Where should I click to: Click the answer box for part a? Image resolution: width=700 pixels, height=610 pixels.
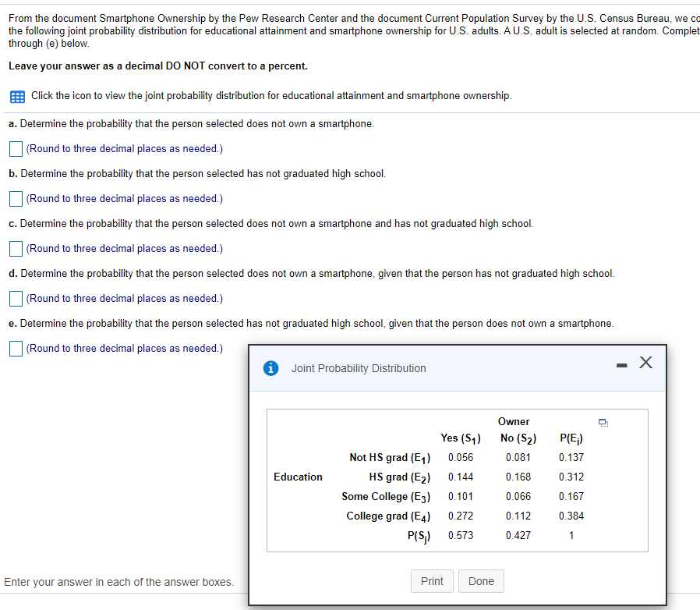[16, 149]
